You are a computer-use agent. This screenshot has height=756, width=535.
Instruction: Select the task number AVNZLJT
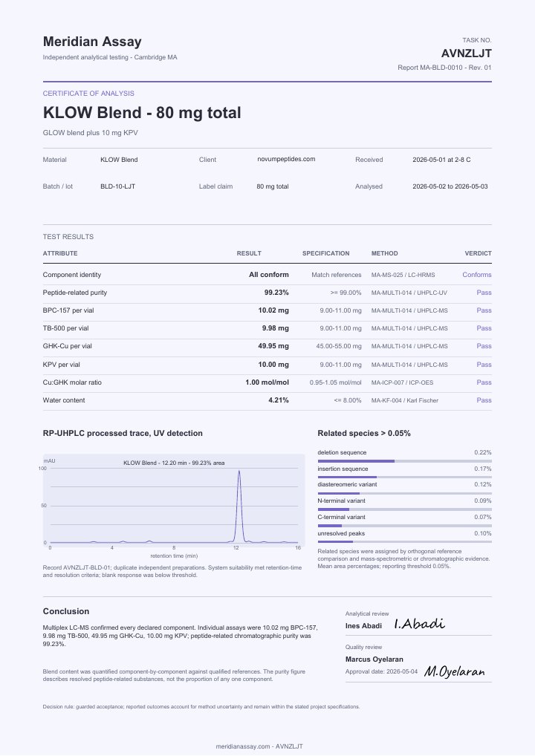466,53
